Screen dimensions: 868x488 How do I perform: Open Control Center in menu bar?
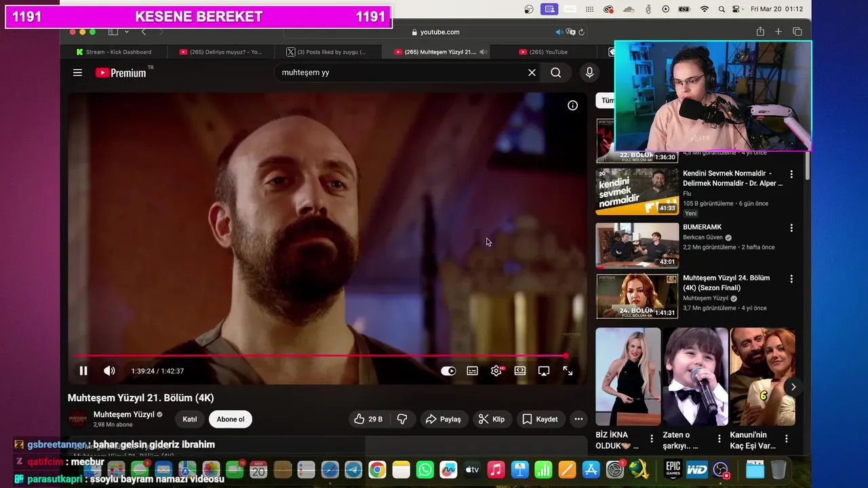(736, 9)
